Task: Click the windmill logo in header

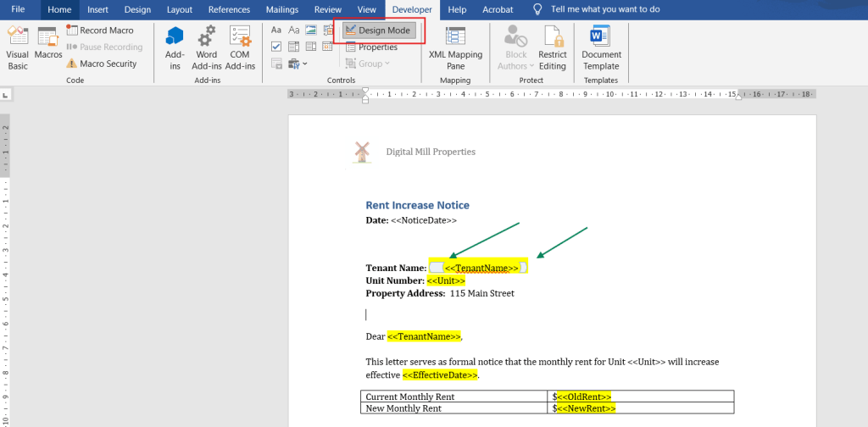Action: pos(361,152)
